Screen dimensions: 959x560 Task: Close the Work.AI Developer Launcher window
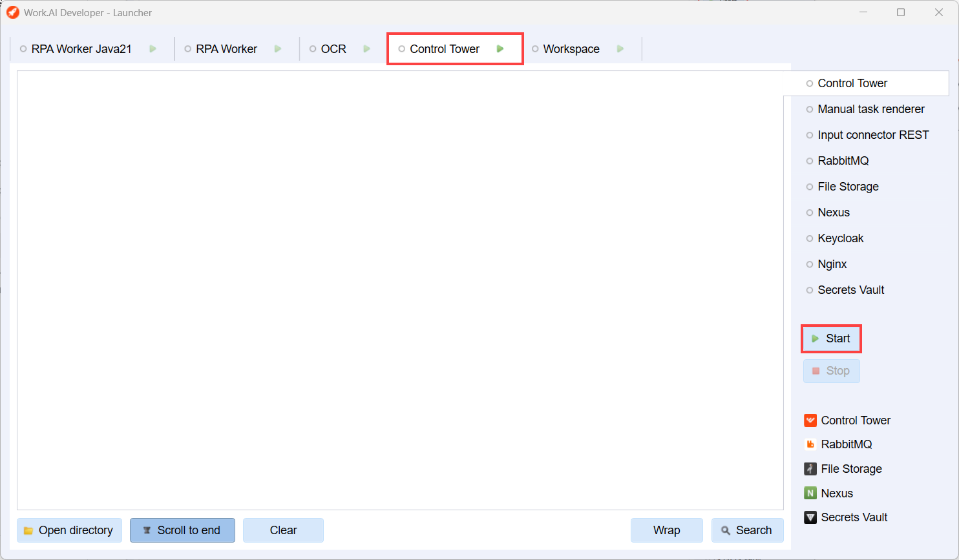coord(938,13)
